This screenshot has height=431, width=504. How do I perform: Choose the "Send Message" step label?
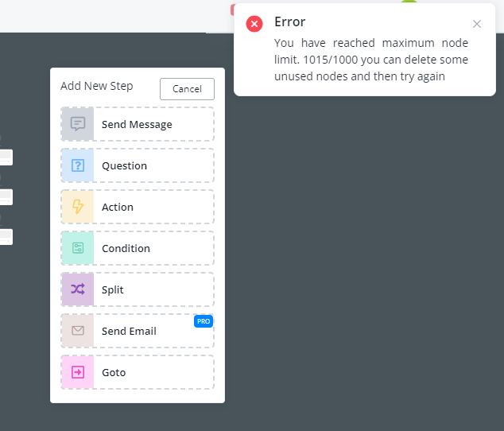[137, 125]
